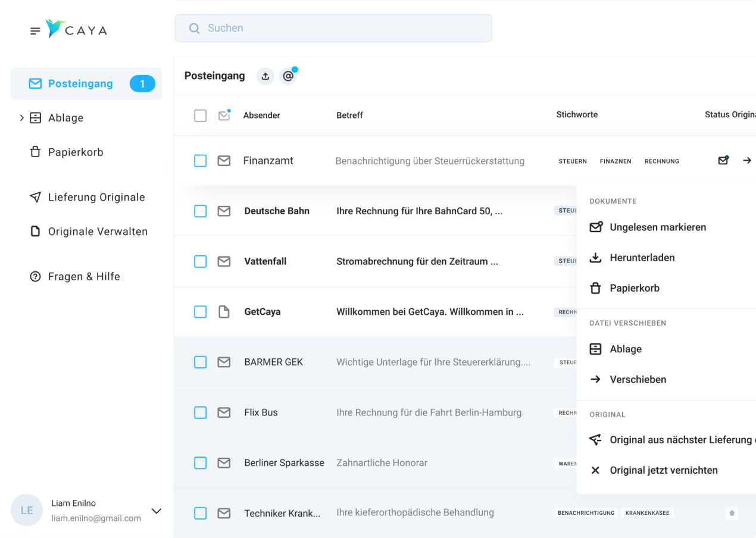Click the envelope icon in Finanzamt row

pyautogui.click(x=224, y=161)
